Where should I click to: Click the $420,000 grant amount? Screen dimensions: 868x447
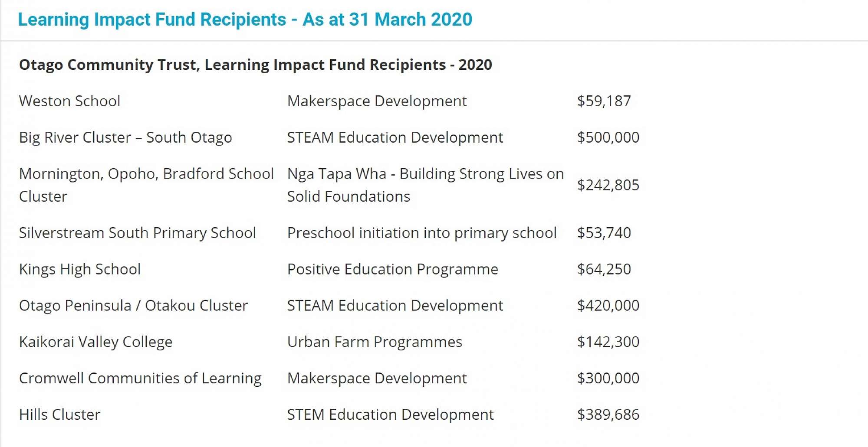click(608, 306)
